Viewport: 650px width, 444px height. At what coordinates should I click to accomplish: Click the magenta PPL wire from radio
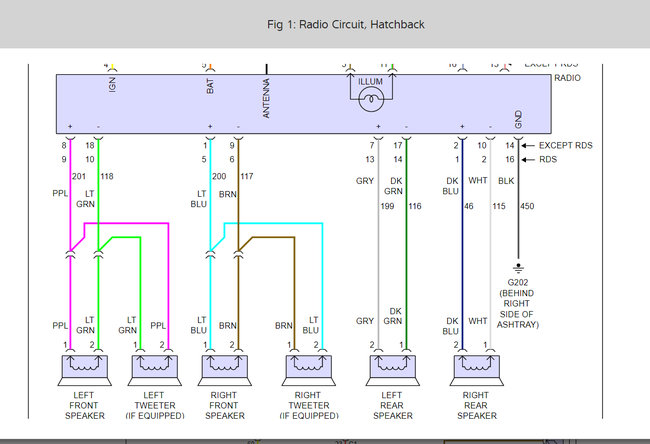[x=70, y=195]
